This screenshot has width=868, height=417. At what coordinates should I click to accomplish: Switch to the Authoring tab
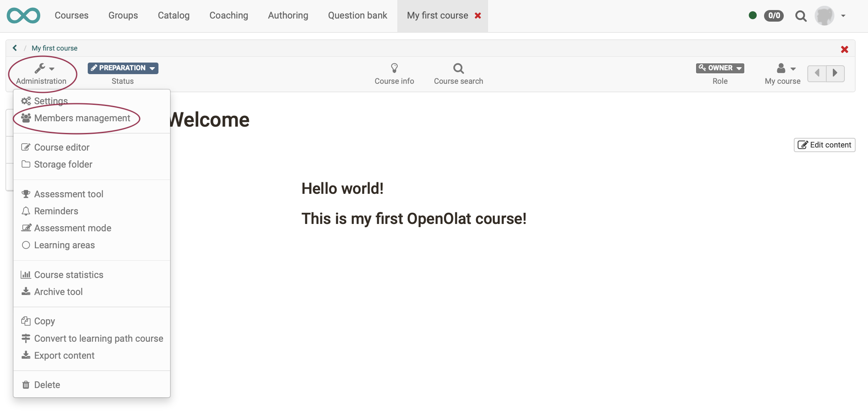288,15
